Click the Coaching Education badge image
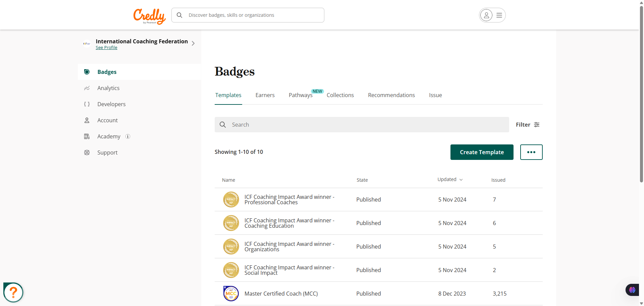The image size is (644, 306). pyautogui.click(x=231, y=223)
